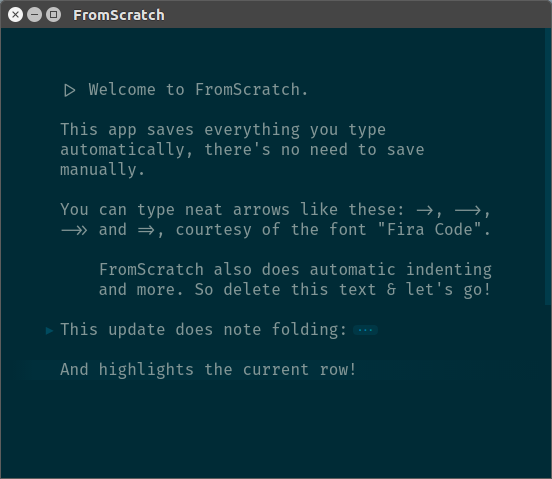Click the FromScratch title bar text
Image resolution: width=552 pixels, height=479 pixels.
119,15
